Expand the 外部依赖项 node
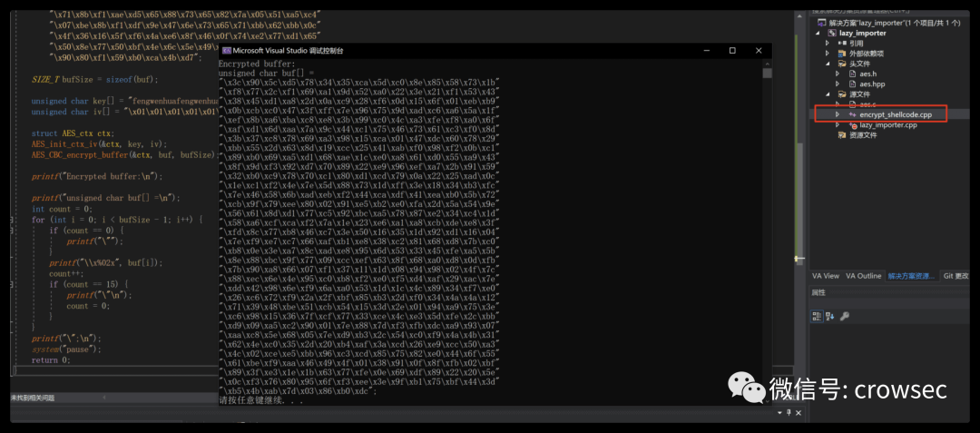 828,54
